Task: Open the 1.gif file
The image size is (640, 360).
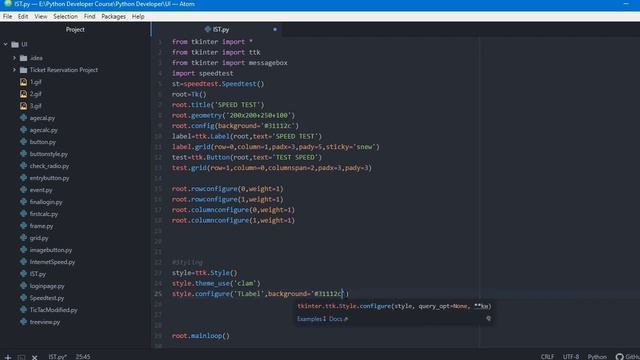Action: [36, 82]
